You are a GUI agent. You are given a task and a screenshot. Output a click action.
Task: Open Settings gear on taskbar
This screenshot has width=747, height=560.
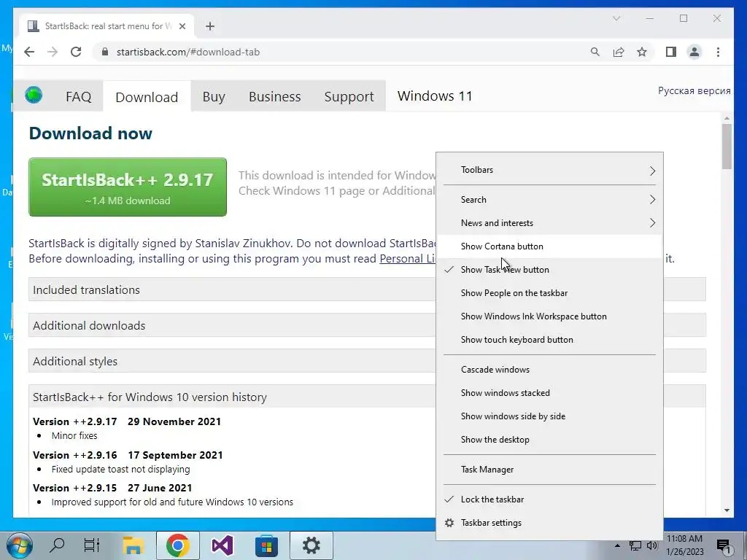tap(311, 545)
